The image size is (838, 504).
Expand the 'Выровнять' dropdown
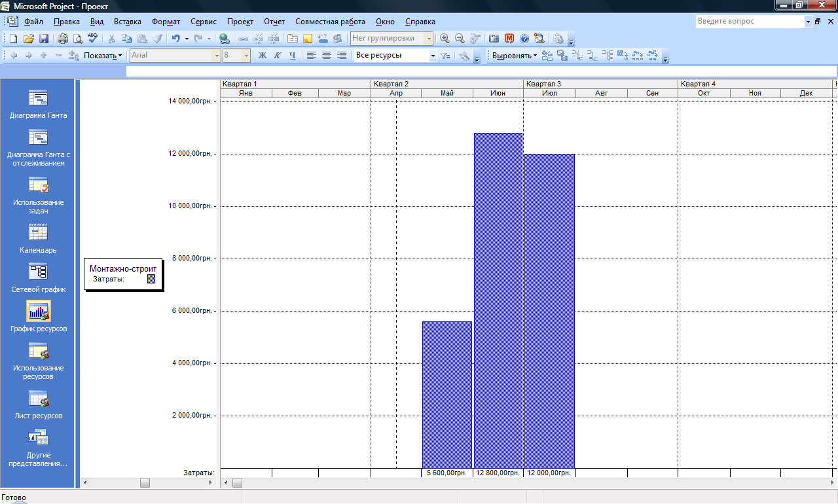click(515, 56)
